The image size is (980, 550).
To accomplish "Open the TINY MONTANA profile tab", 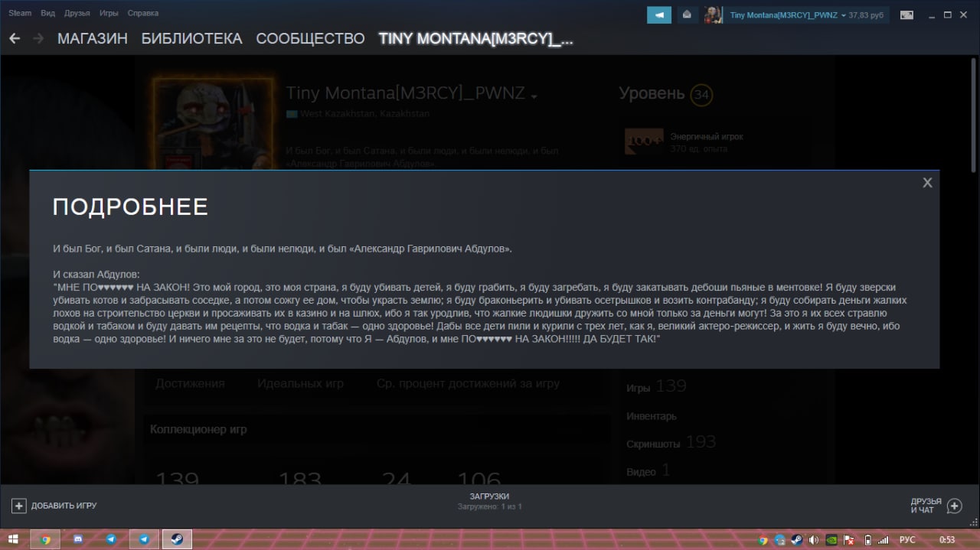I will pyautogui.click(x=475, y=39).
